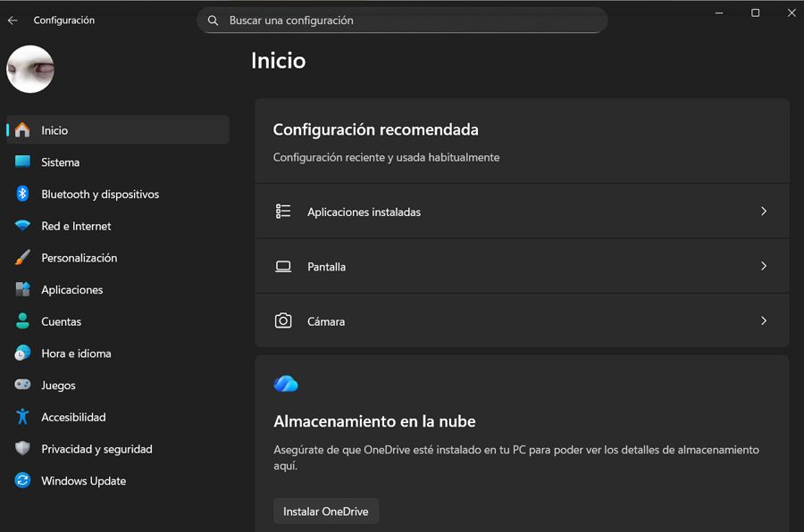Open Juegos via the Xbox icon
Viewport: 804px width, 532px height.
24,385
